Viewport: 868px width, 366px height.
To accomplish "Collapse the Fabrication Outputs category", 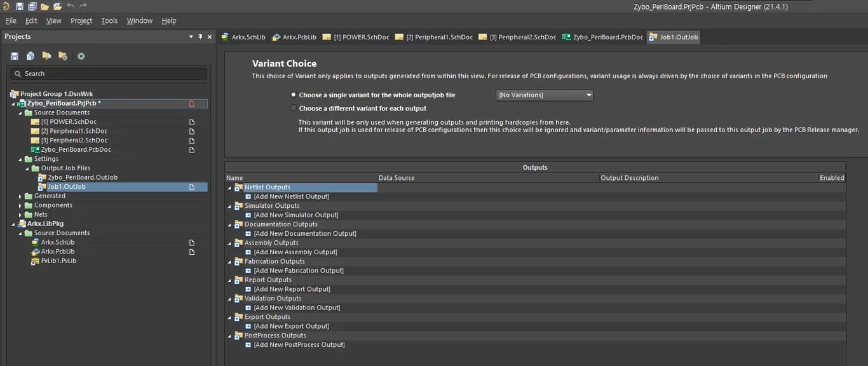I will [x=230, y=261].
